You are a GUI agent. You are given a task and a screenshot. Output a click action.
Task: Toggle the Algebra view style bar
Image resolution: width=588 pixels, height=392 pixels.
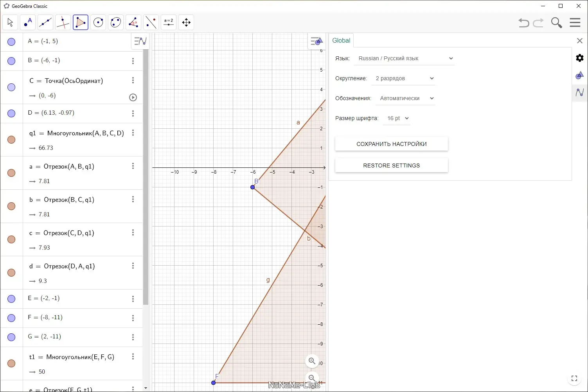point(140,41)
